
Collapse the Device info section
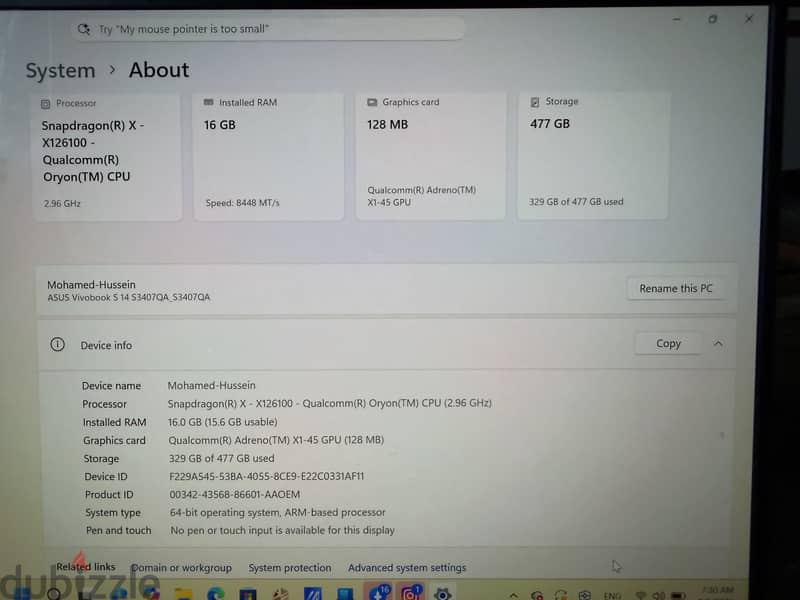(x=718, y=343)
